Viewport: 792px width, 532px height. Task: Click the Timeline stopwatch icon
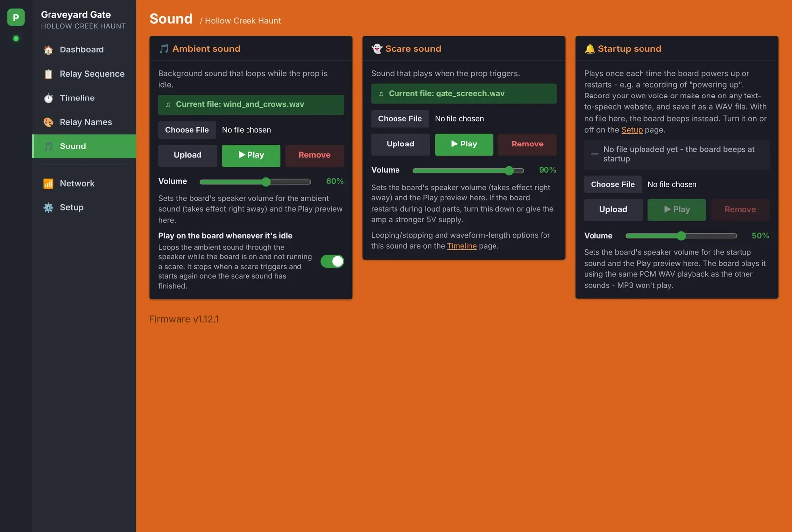[49, 98]
